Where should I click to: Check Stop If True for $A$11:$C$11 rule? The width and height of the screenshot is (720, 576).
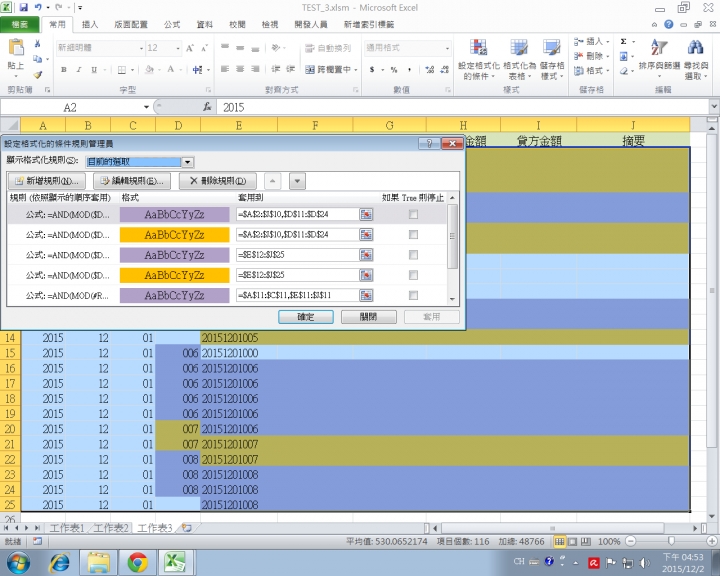[x=413, y=295]
